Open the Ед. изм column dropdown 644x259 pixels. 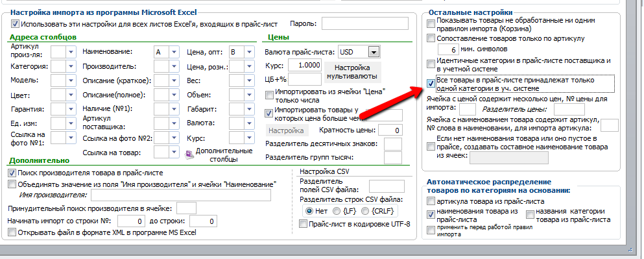[71, 123]
